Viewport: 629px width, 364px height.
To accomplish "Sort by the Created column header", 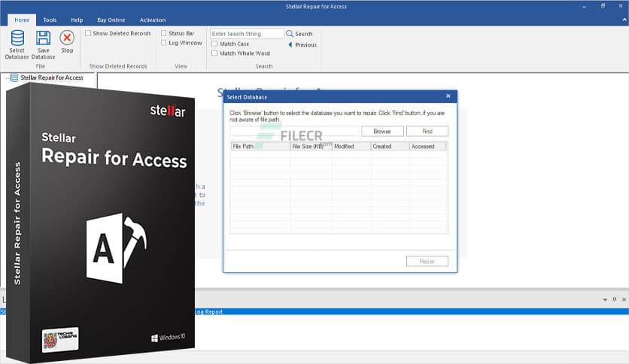I will (390, 147).
